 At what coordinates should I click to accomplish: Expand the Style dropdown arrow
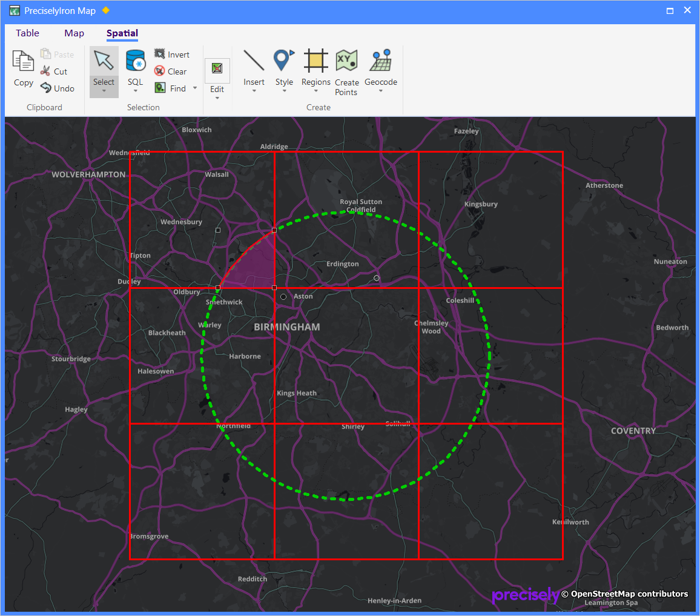point(284,91)
